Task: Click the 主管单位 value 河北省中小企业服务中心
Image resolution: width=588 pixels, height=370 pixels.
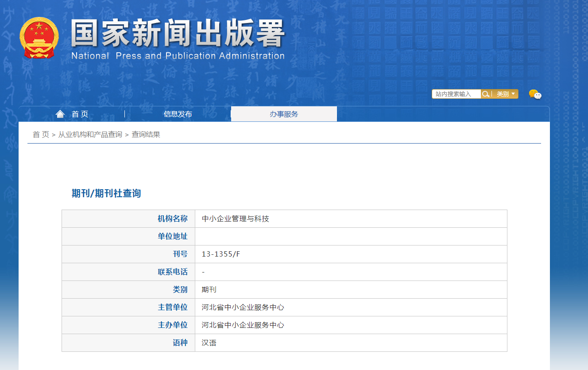Action: click(243, 307)
